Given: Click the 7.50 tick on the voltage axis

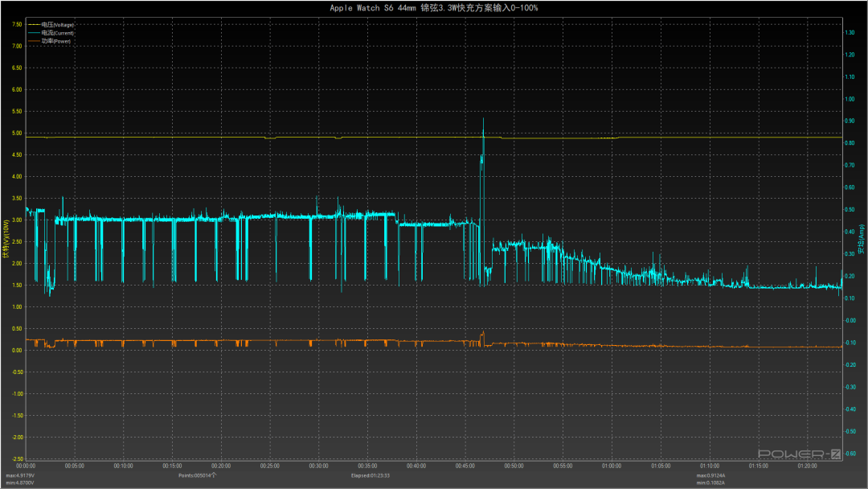Looking at the screenshot, I should point(17,24).
